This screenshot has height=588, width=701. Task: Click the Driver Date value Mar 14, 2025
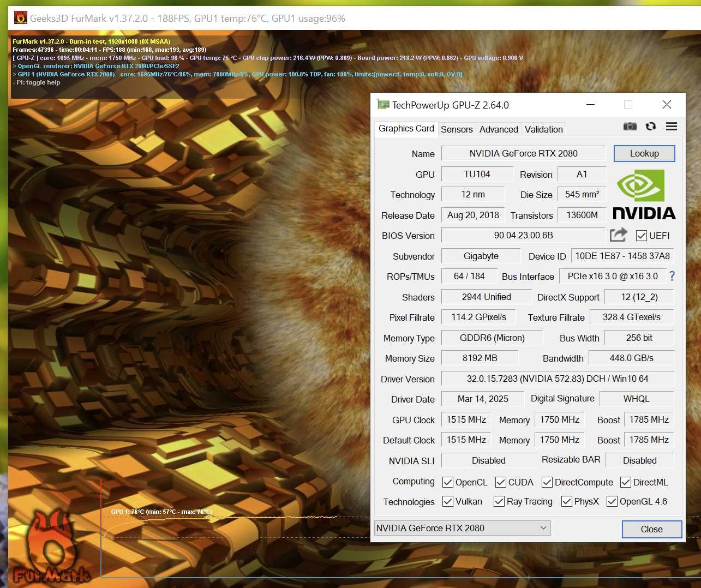[x=482, y=399]
